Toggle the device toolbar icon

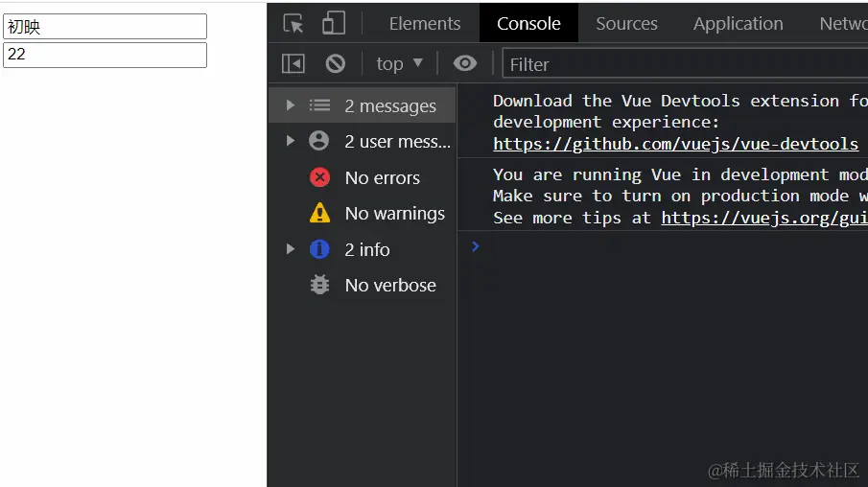click(x=333, y=23)
